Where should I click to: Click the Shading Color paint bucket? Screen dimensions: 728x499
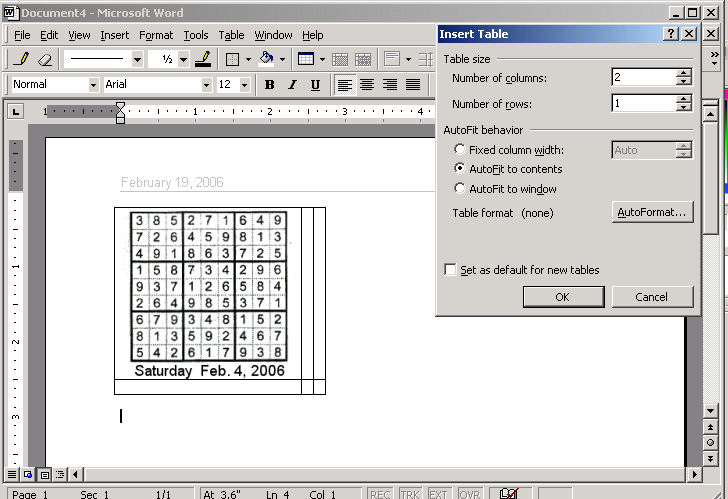[x=266, y=59]
